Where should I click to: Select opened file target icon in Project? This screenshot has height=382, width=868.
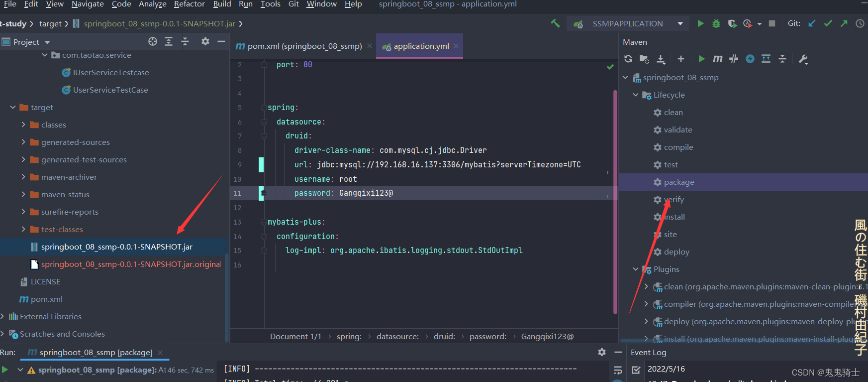point(153,42)
